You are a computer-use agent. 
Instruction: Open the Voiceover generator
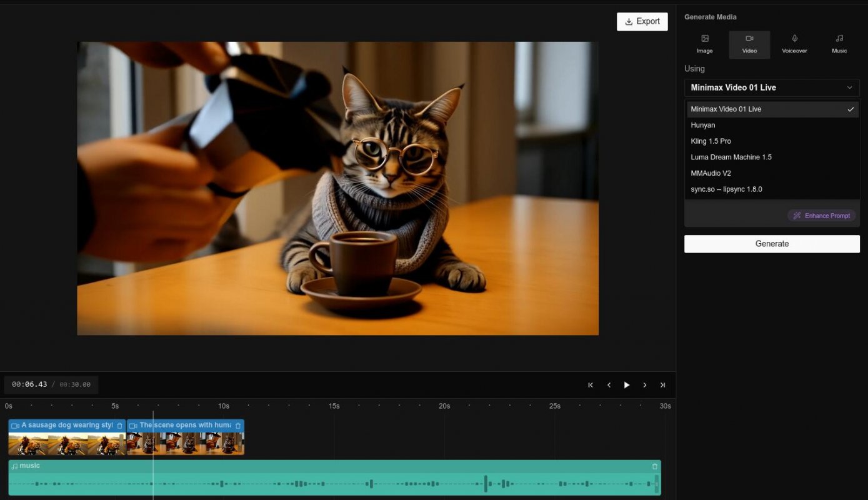click(794, 44)
